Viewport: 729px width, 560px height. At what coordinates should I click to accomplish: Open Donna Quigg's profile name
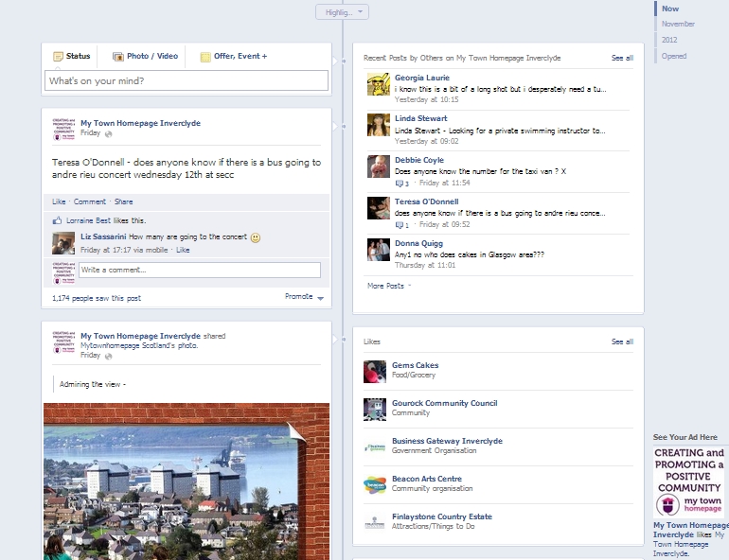(418, 243)
